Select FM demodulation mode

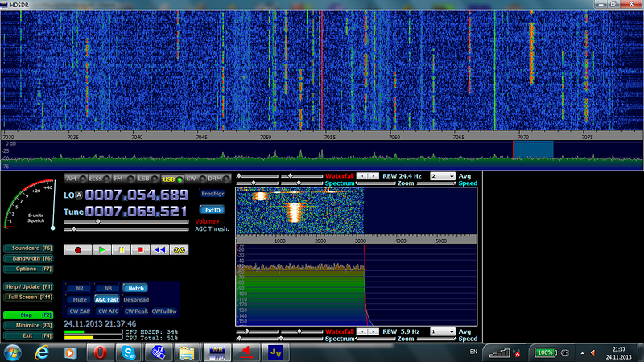124,179
